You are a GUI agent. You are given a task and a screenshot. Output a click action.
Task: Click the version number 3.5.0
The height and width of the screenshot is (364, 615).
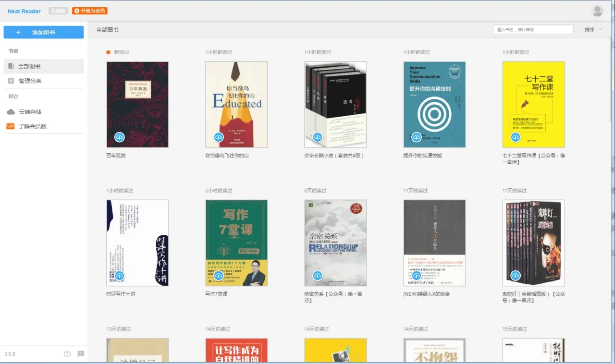coord(10,354)
